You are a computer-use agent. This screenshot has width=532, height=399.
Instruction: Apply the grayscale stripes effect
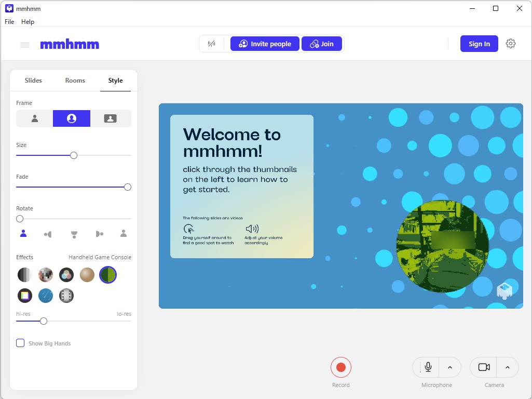pos(25,275)
